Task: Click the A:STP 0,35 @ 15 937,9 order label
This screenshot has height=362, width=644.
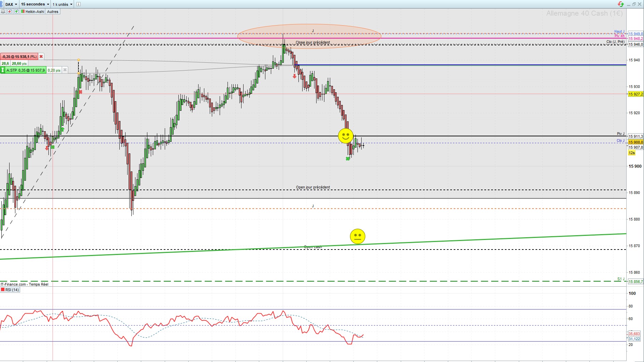Action: [26, 70]
